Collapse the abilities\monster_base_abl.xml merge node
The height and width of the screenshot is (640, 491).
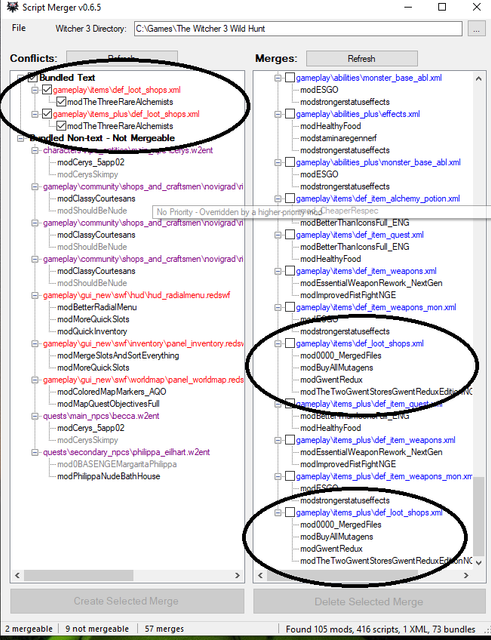[x=278, y=78]
